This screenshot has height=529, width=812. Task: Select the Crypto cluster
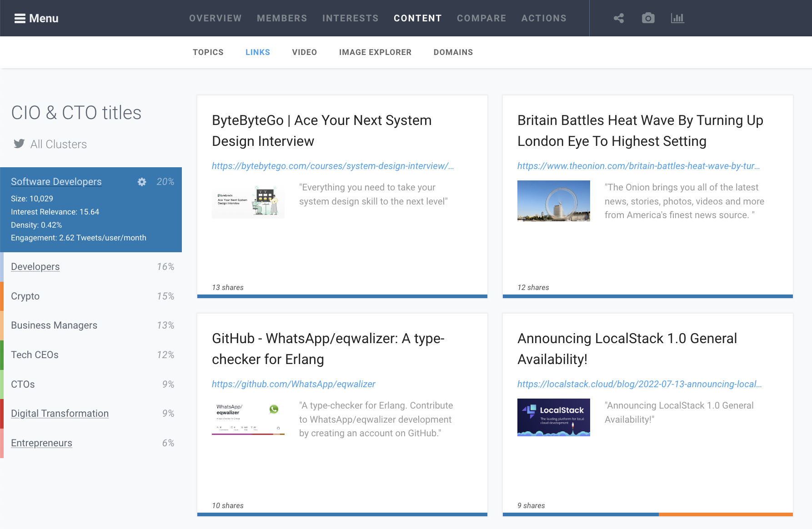[25, 296]
